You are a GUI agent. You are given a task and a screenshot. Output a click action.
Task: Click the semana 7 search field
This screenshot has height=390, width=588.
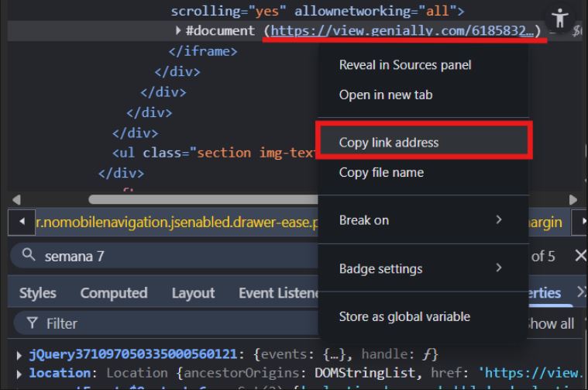pyautogui.click(x=155, y=257)
